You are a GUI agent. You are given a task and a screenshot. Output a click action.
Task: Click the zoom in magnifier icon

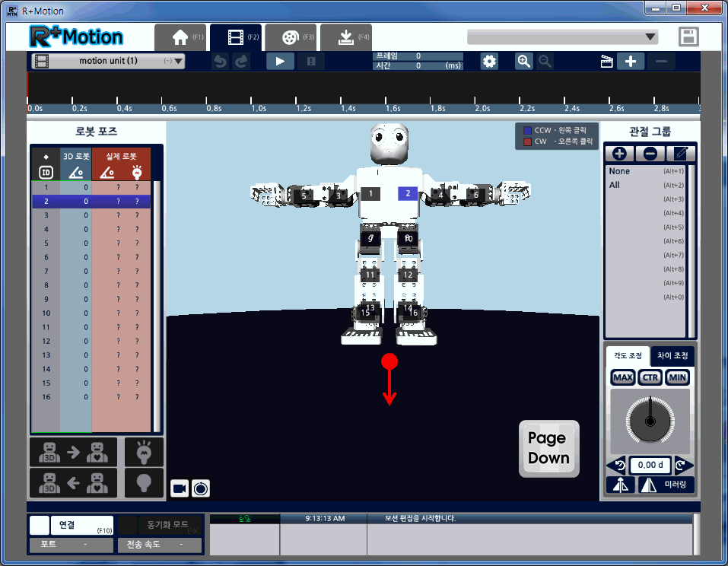coord(523,62)
